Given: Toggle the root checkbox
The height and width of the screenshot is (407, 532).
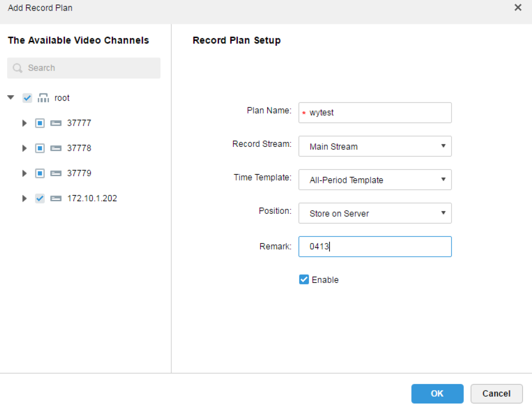Looking at the screenshot, I should tap(27, 98).
